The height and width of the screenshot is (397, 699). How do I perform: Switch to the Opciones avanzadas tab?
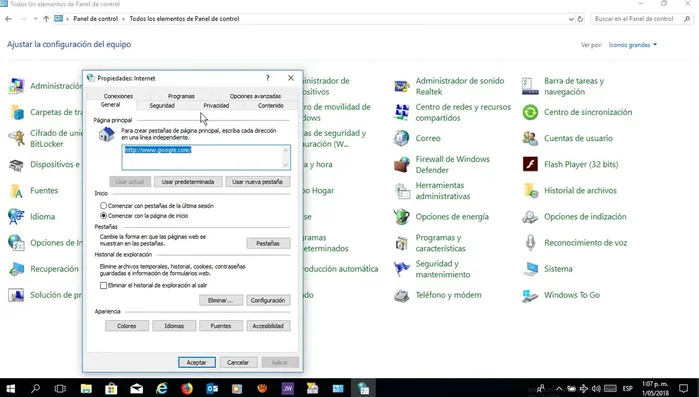[255, 96]
